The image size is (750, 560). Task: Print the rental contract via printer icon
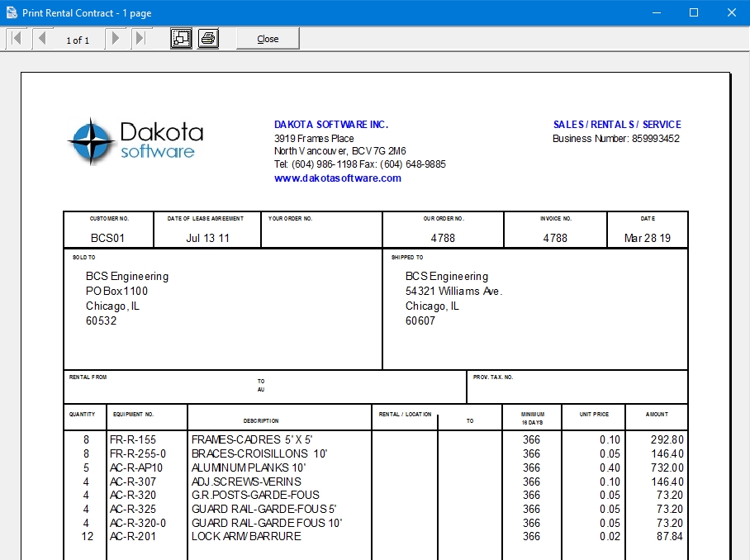208,38
